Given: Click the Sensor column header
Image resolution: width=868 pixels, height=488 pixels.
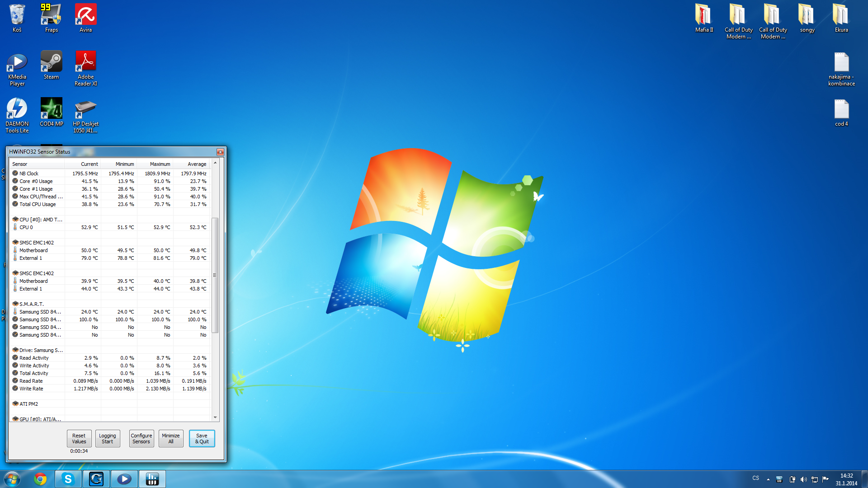Looking at the screenshot, I should tap(37, 164).
